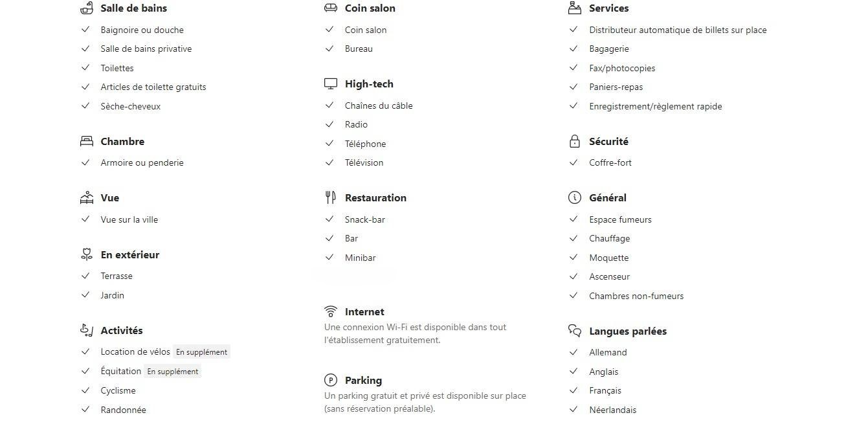Click the info icon beside Général

574,197
